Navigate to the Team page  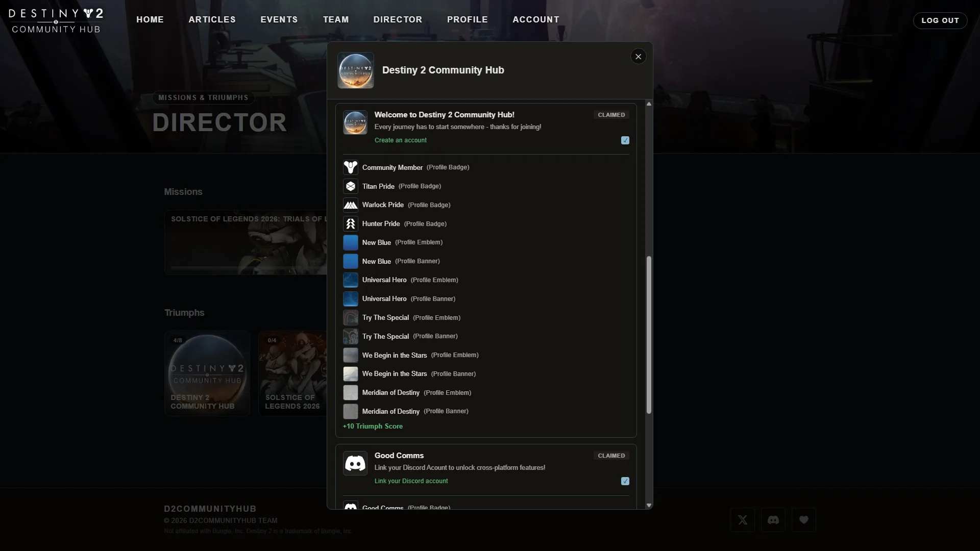pyautogui.click(x=336, y=19)
